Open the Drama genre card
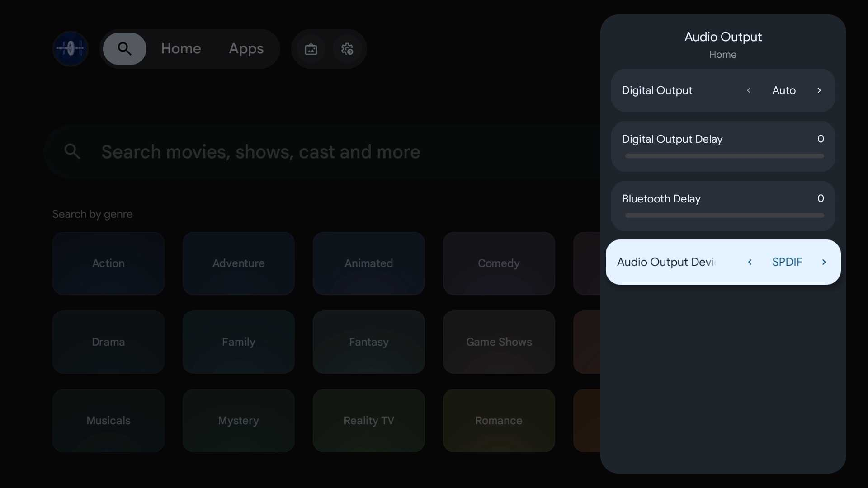Viewport: 868px width, 488px height. (x=108, y=342)
